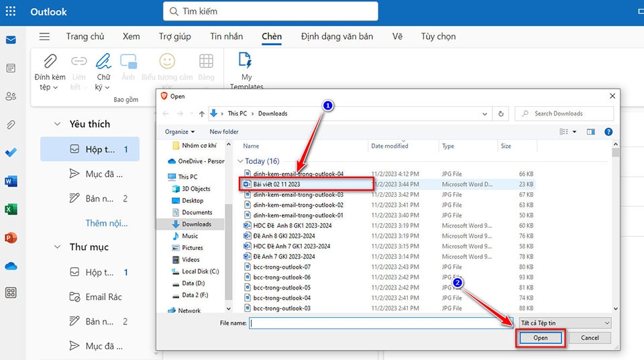The image size is (644, 360).
Task: Switch to Trang chủ tab
Action: tap(85, 37)
